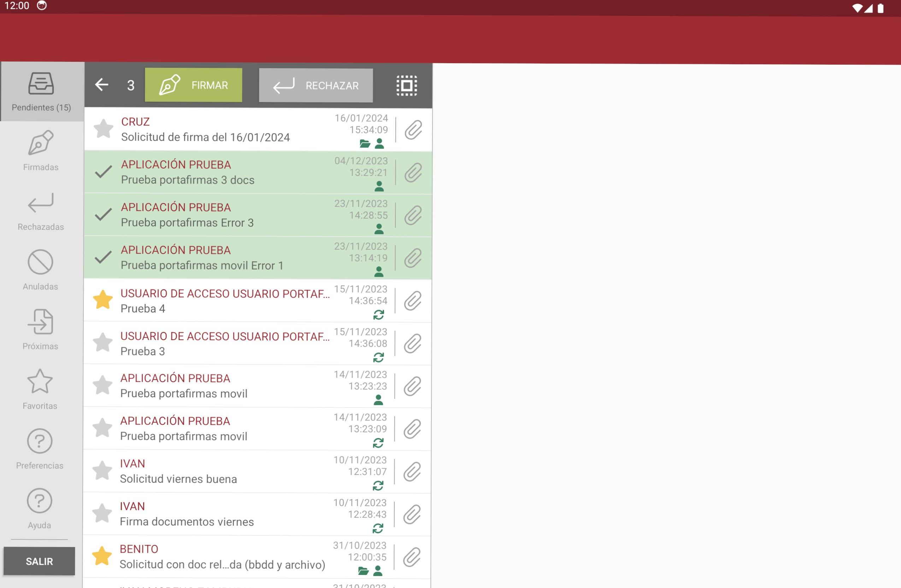The width and height of the screenshot is (901, 588).
Task: Open the Favoritas section
Action: pyautogui.click(x=40, y=390)
